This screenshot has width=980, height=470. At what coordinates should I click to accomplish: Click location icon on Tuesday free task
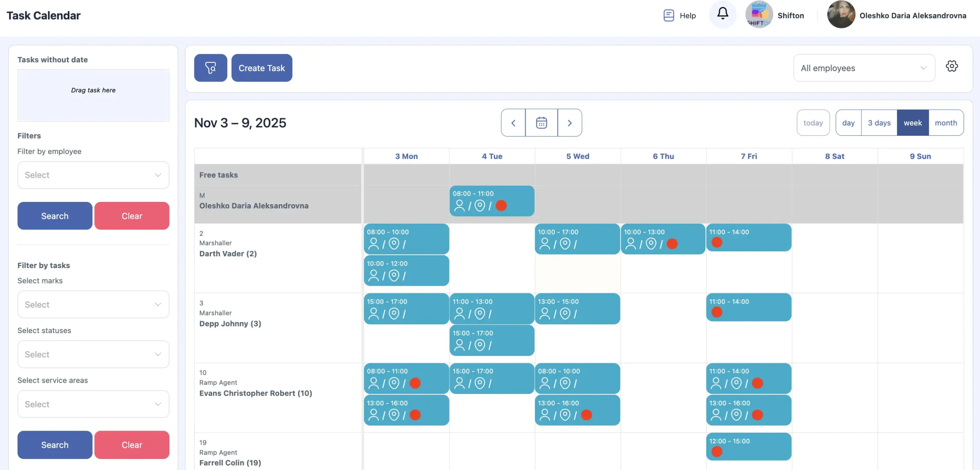click(480, 206)
